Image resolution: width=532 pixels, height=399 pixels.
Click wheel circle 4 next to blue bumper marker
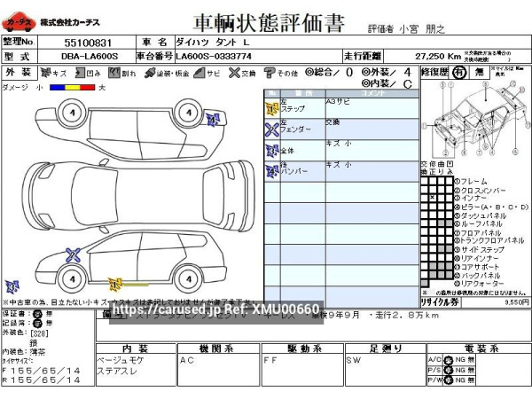[189, 113]
